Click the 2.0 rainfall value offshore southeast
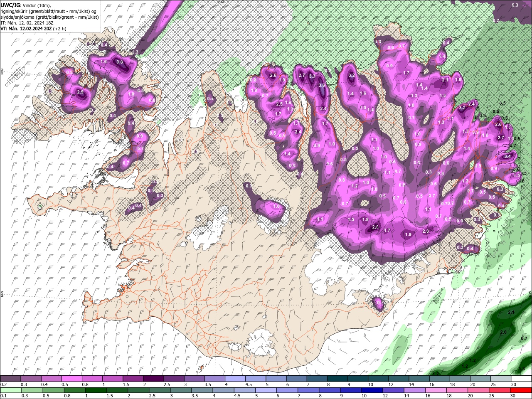 [503, 332]
